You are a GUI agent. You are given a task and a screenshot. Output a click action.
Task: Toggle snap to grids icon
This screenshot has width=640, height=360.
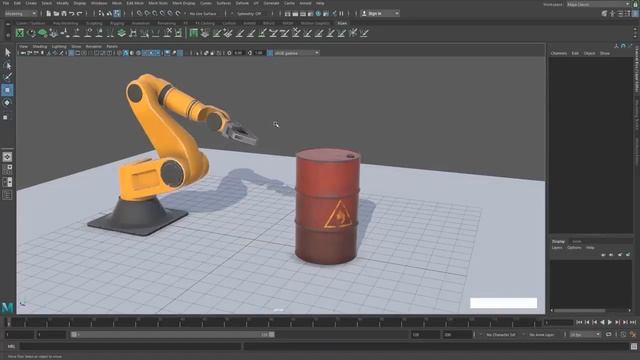tap(140, 13)
